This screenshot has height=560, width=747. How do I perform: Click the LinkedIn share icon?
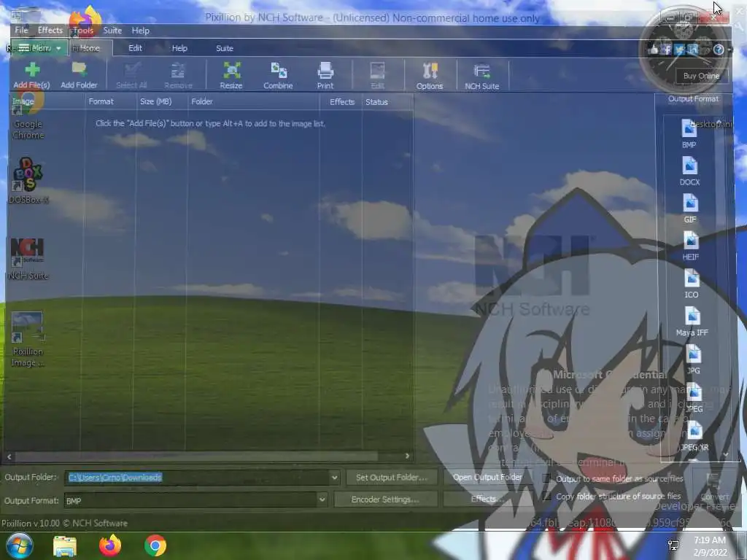tap(693, 50)
